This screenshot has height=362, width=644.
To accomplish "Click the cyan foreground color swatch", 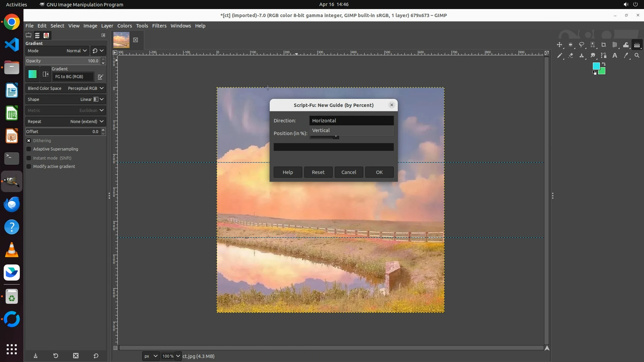I will coord(596,66).
